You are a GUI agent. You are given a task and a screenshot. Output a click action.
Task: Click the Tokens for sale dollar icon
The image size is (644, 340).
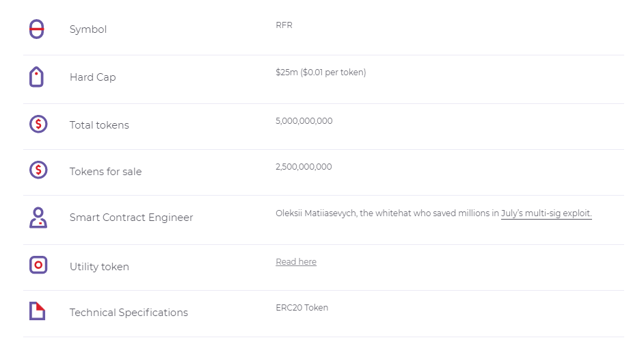(38, 170)
